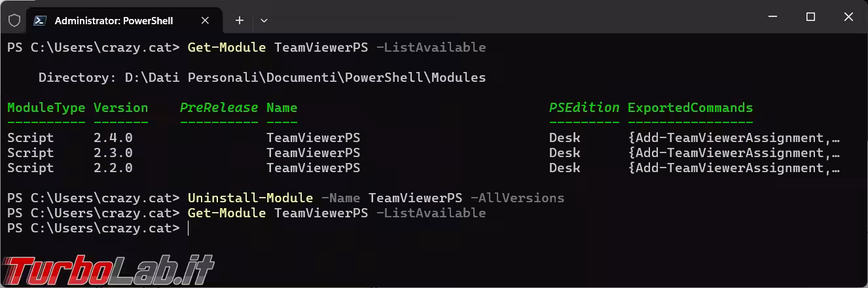The height and width of the screenshot is (288, 868).
Task: Click the Directory path line
Action: pos(262,78)
